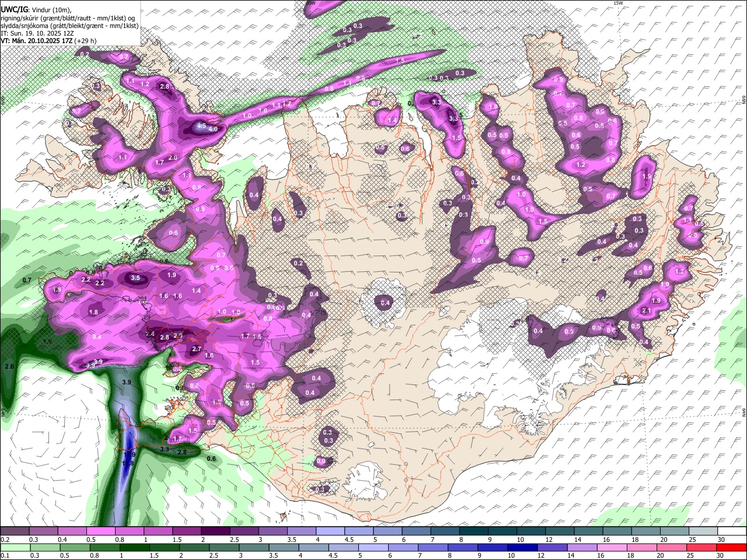747x560 pixels.
Task: Select the pale green 0.1 swatch in the rain legend row
Action: (15, 547)
